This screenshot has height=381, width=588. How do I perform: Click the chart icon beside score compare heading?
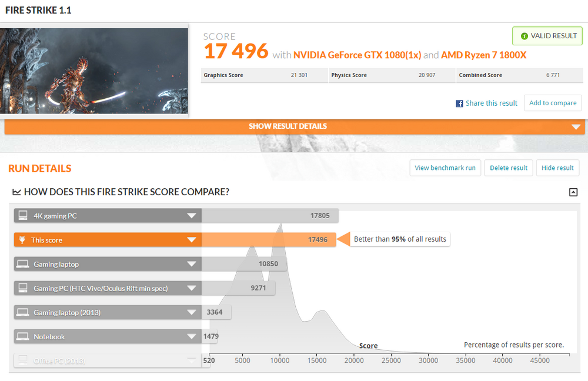[x=16, y=192]
